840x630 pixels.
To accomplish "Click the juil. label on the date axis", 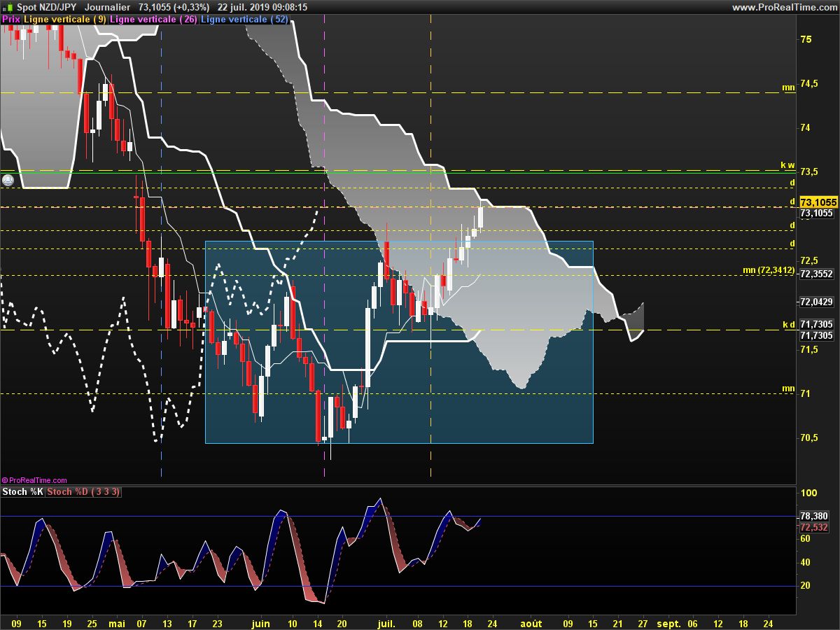I will pos(386,622).
